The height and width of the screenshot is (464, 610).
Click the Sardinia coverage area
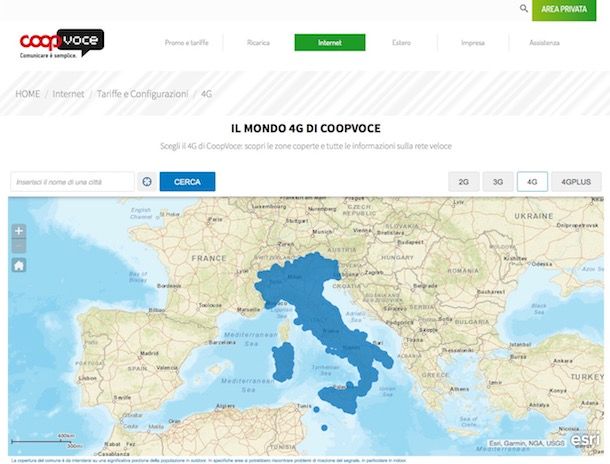283,362
